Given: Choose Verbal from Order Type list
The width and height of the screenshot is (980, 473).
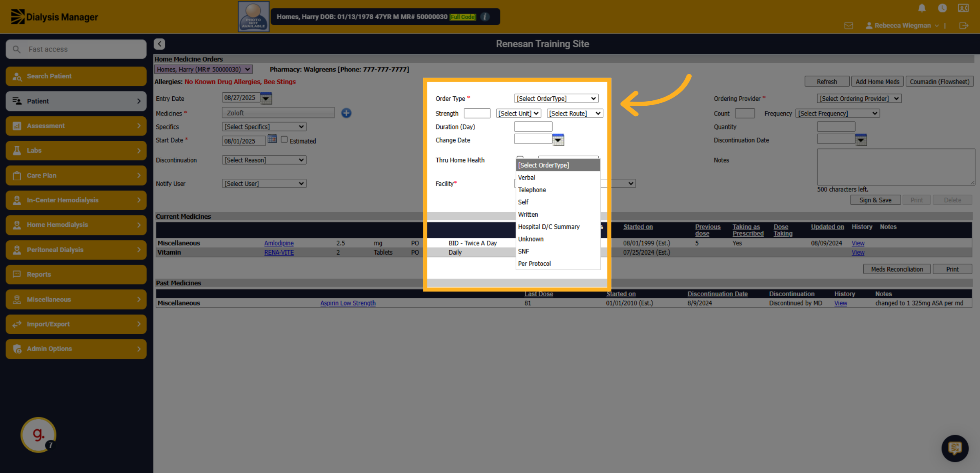Looking at the screenshot, I should point(558,178).
